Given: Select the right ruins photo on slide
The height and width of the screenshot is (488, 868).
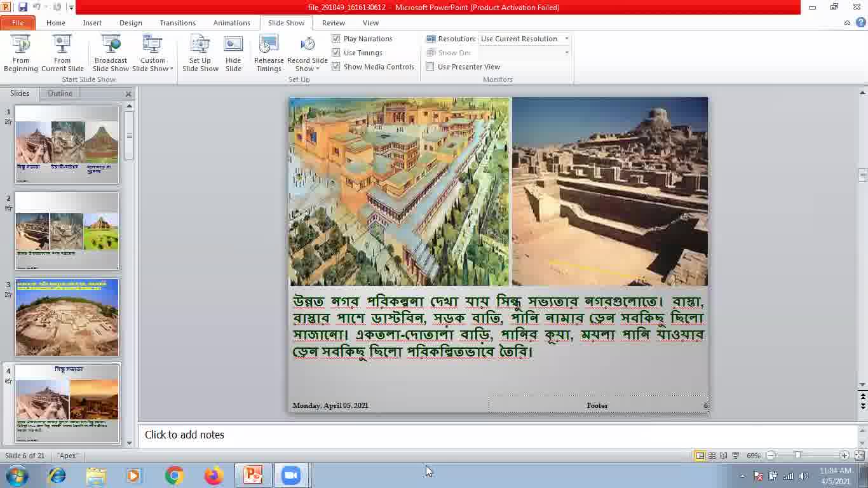Looking at the screenshot, I should point(610,191).
